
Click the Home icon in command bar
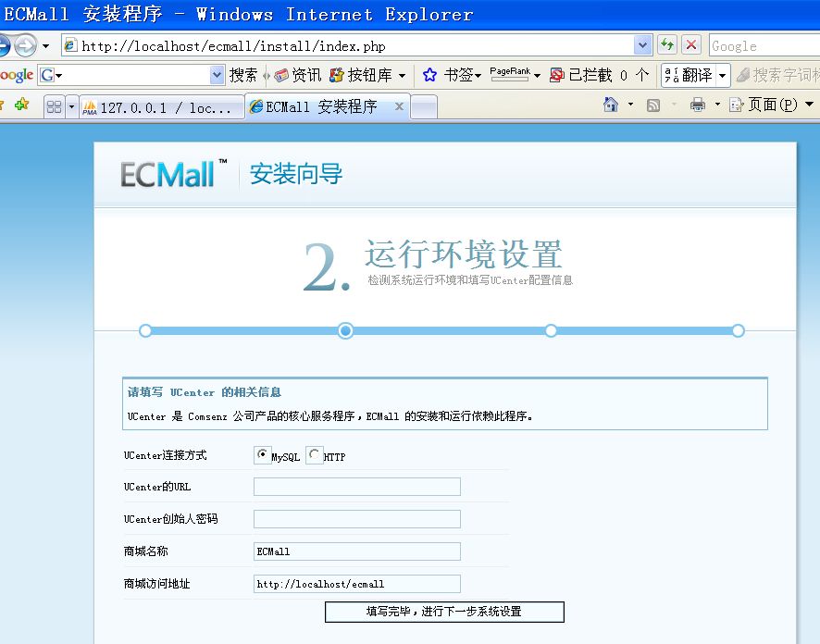610,105
